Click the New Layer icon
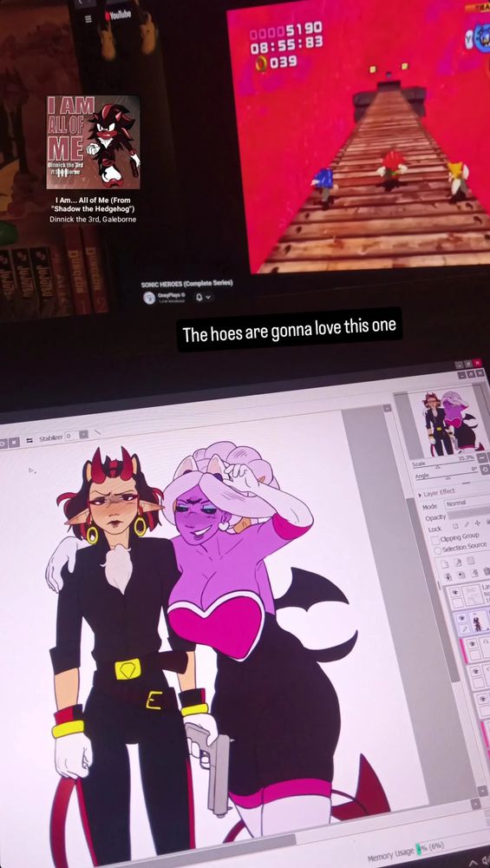Viewport: 490px width, 868px height. click(x=445, y=564)
